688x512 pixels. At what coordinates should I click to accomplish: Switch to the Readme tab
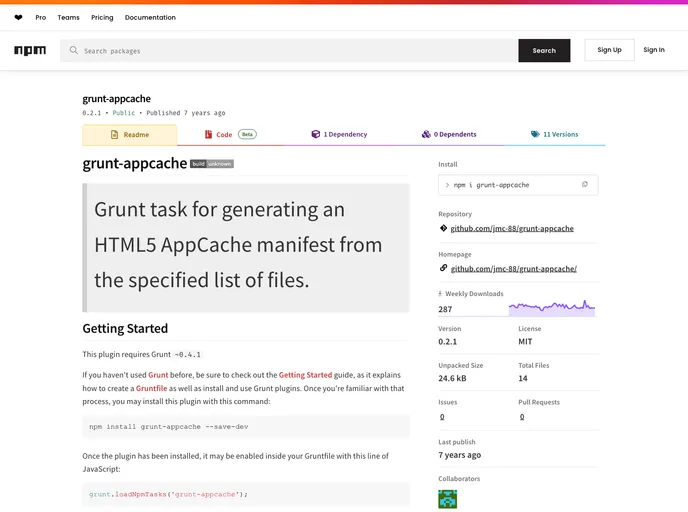[x=130, y=135]
